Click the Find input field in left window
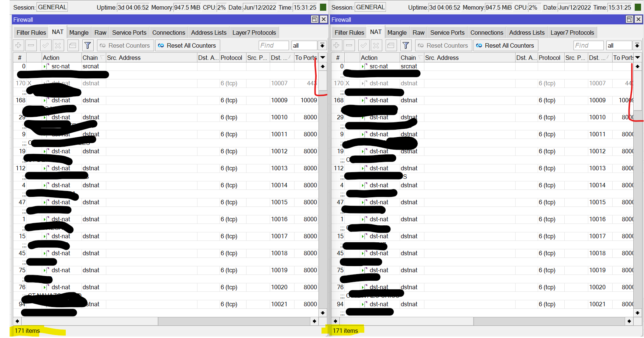The image size is (644, 338). point(274,45)
